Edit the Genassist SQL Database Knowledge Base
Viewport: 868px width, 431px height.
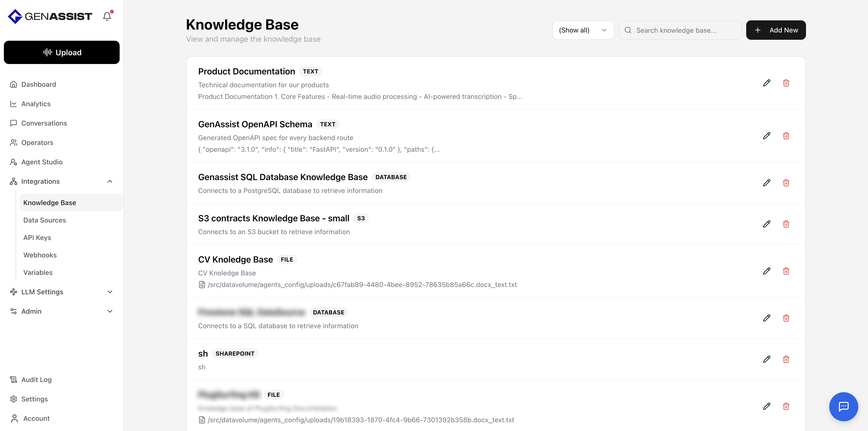767,183
